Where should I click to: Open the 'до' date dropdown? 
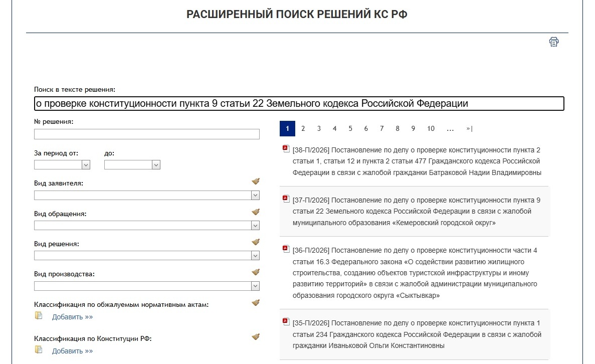pyautogui.click(x=156, y=165)
